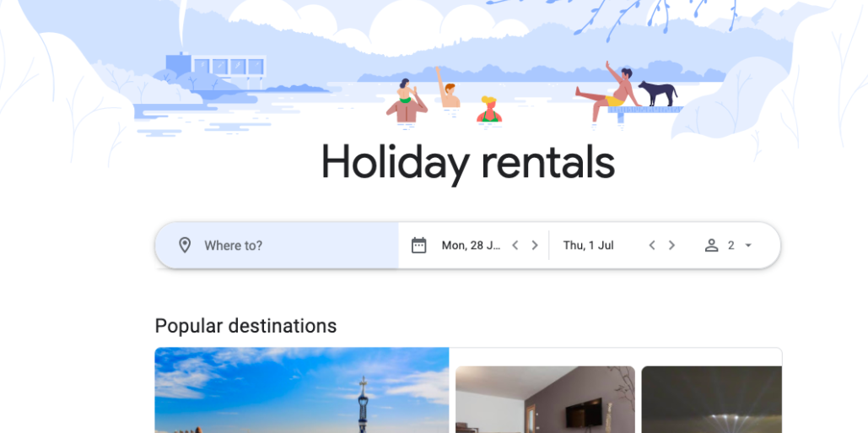Open the calendar icon date picker

[419, 246]
